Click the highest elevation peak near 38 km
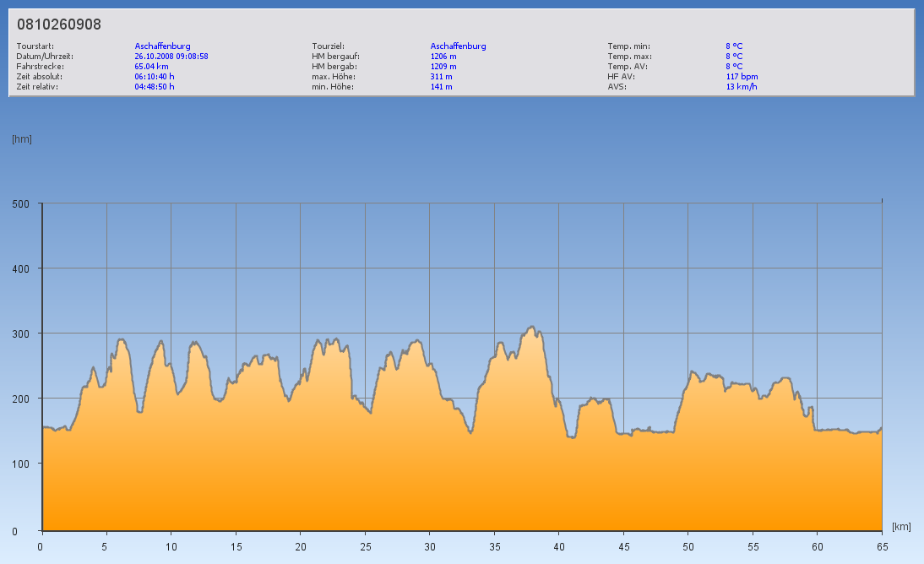924x564 pixels. tap(531, 328)
